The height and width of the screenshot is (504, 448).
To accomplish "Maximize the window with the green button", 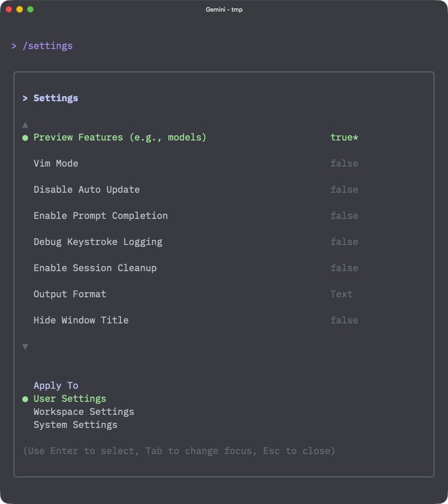I will pyautogui.click(x=30, y=9).
